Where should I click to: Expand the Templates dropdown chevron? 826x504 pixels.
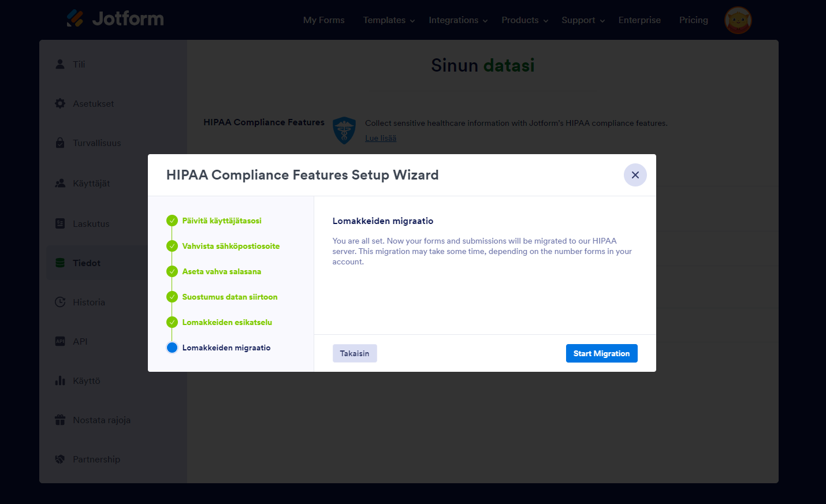412,21
